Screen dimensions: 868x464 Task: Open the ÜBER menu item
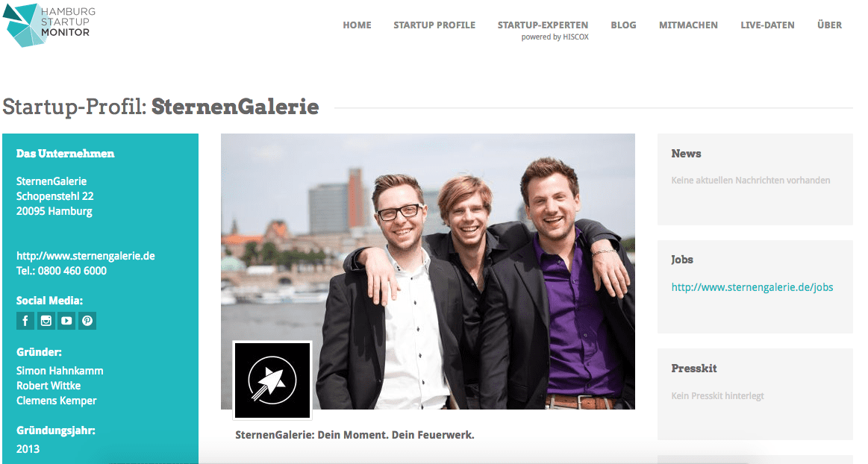pos(829,25)
